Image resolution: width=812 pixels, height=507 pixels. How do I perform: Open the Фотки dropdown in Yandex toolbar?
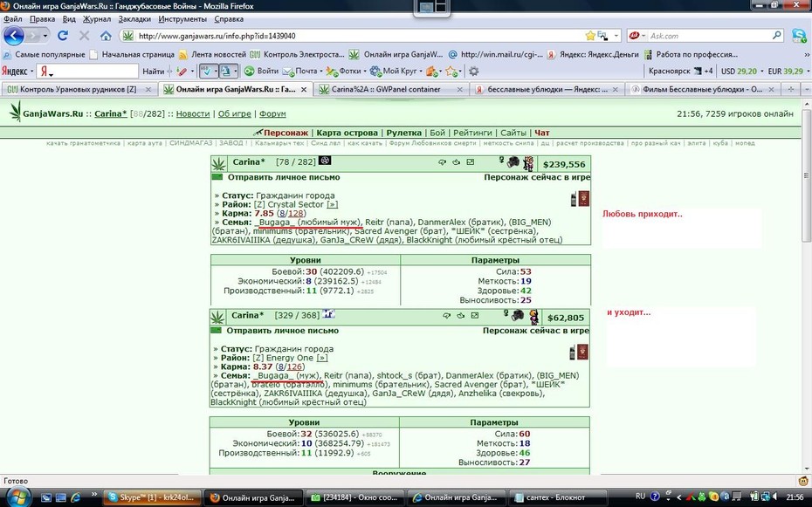[x=365, y=71]
